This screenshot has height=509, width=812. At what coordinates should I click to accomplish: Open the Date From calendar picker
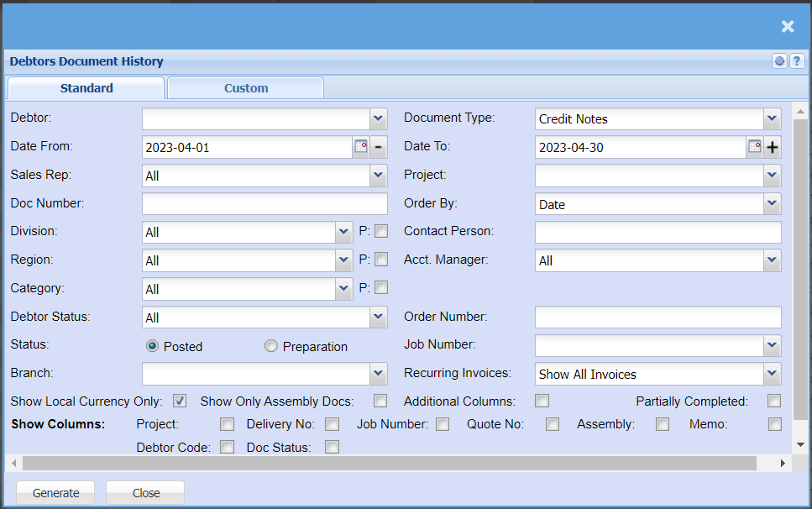[x=360, y=147]
